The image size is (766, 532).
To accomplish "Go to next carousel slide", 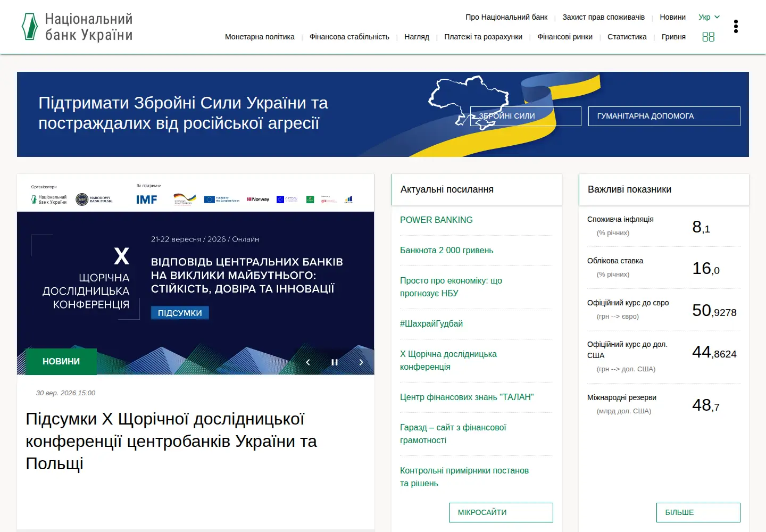I will pyautogui.click(x=361, y=362).
